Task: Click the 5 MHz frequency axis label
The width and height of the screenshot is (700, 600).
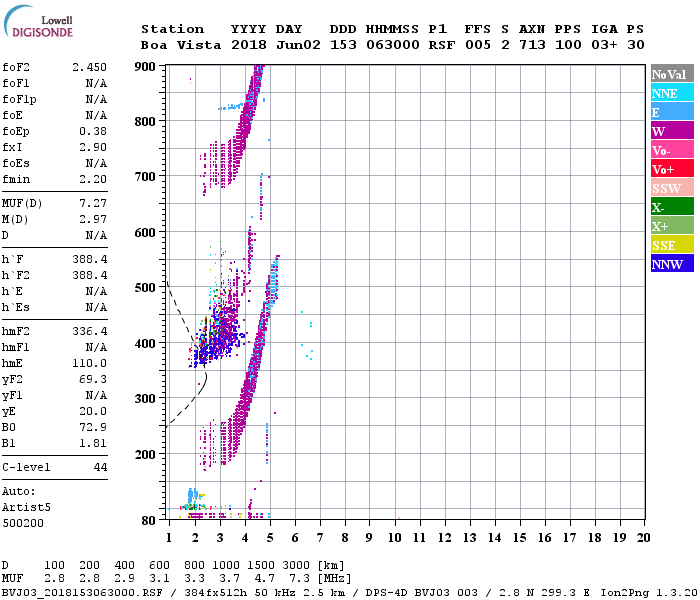Action: point(270,538)
